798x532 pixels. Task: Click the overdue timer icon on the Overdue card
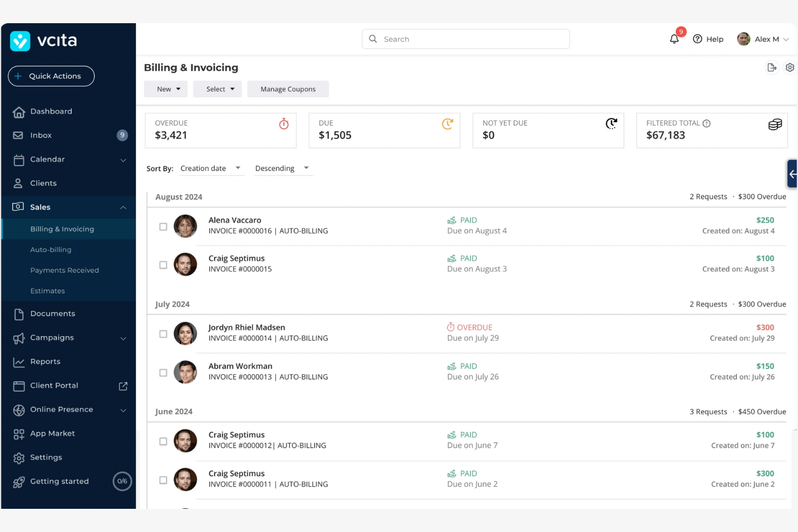point(284,123)
